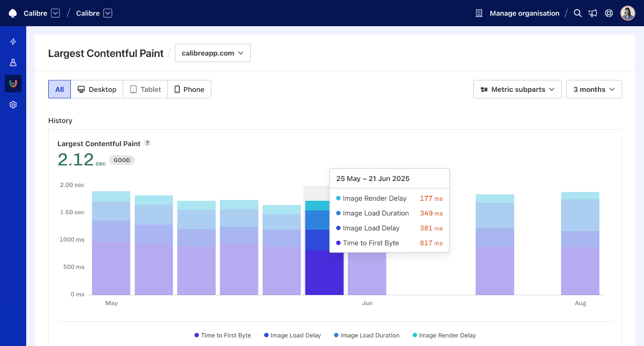644x346 pixels.
Task: Change the 3 months time range dropdown
Action: [x=594, y=89]
